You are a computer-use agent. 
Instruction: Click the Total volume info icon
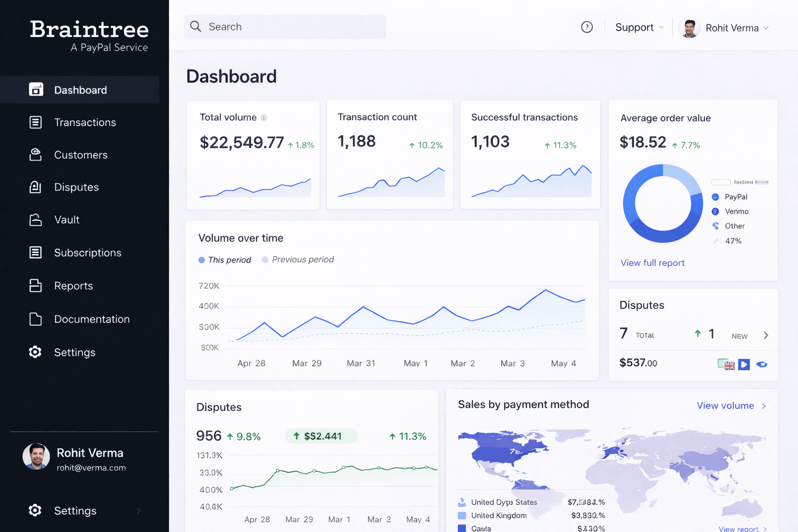click(264, 118)
